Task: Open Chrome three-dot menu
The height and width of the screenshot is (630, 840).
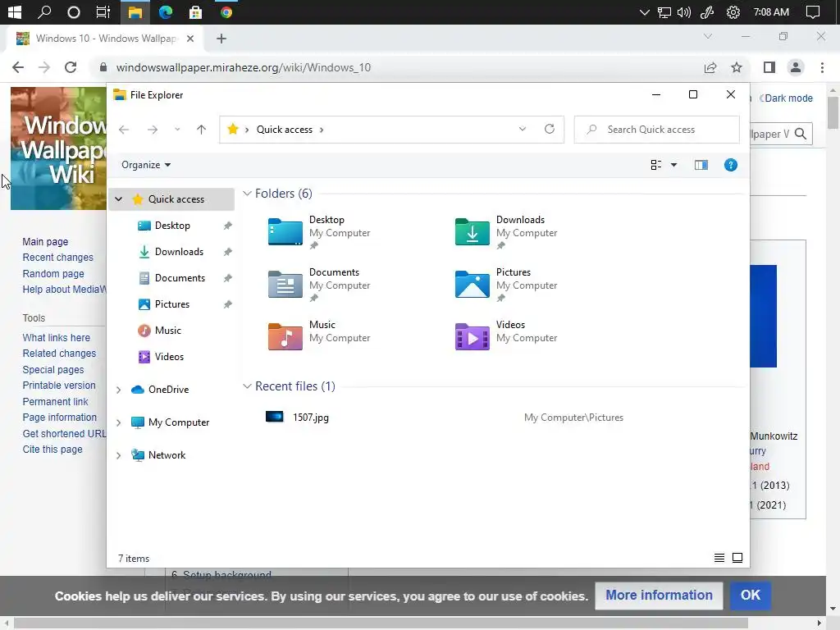Action: pos(822,67)
